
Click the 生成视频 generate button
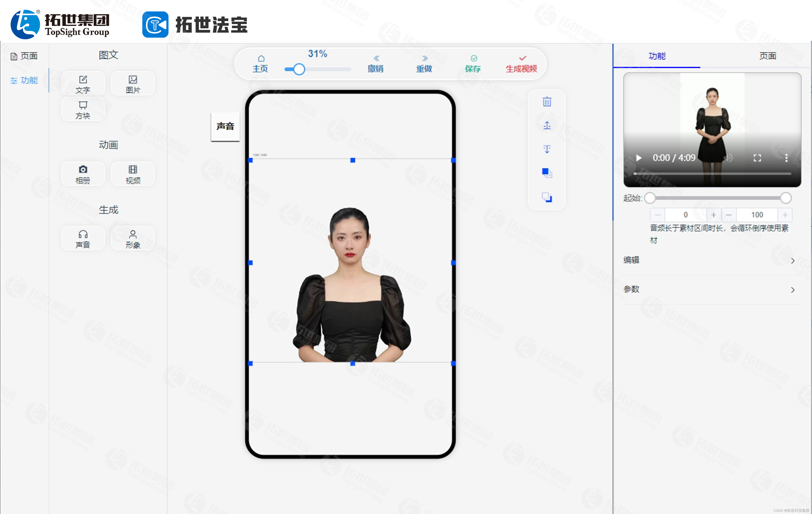521,64
